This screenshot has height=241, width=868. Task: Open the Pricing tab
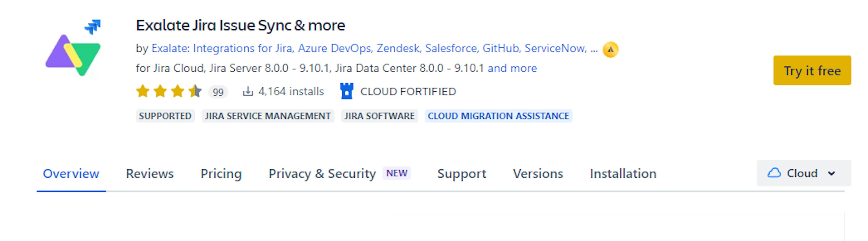[x=221, y=174]
